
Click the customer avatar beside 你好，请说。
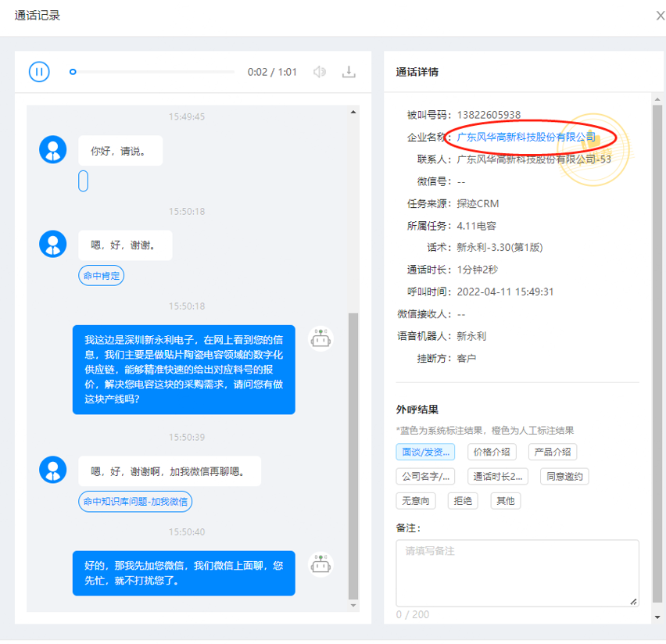click(52, 149)
